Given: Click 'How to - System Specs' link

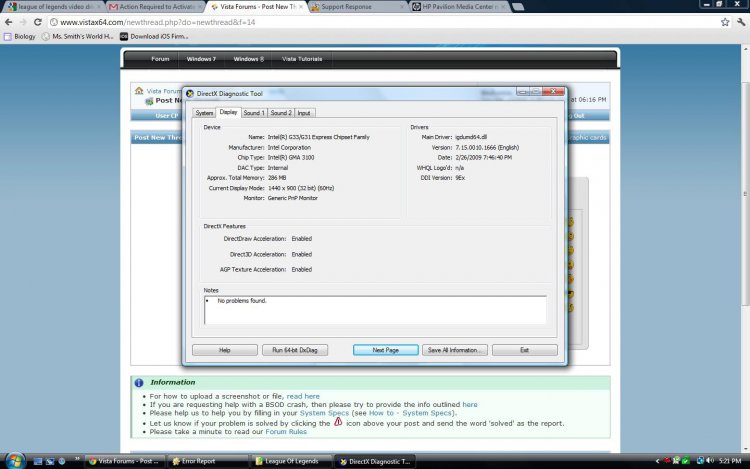Looking at the screenshot, I should pos(410,413).
